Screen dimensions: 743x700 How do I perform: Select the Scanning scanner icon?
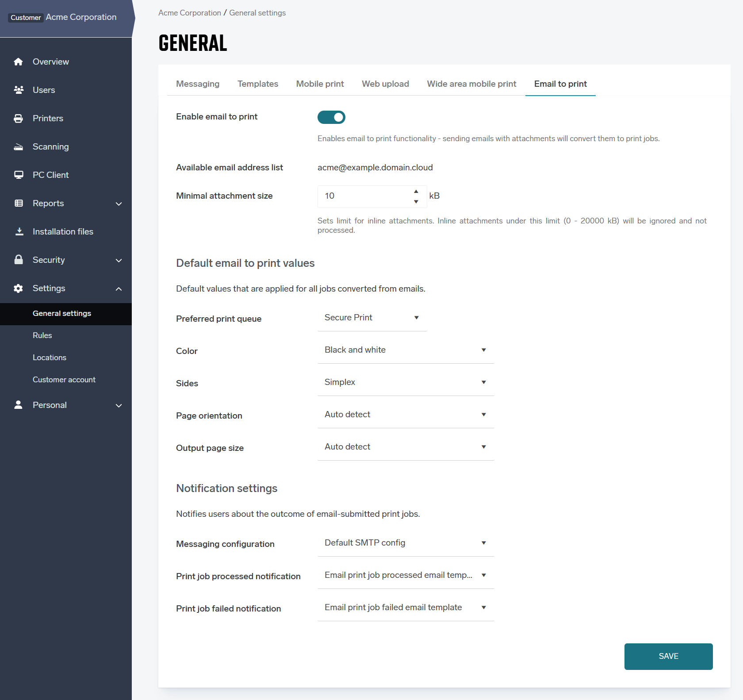point(18,147)
